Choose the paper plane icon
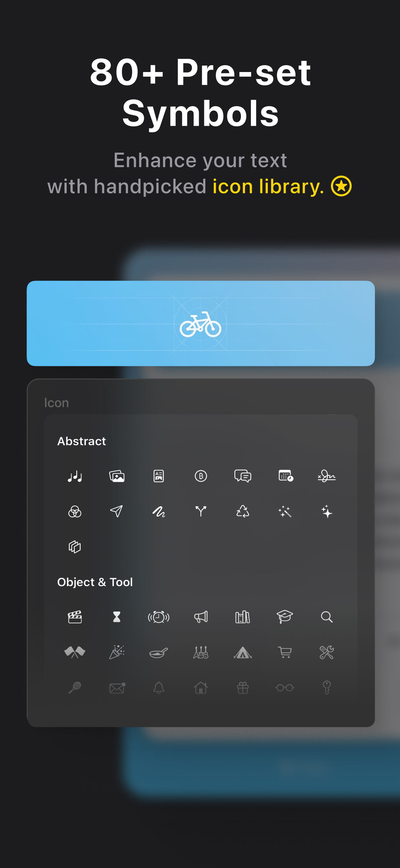The image size is (400, 868). 117,511
